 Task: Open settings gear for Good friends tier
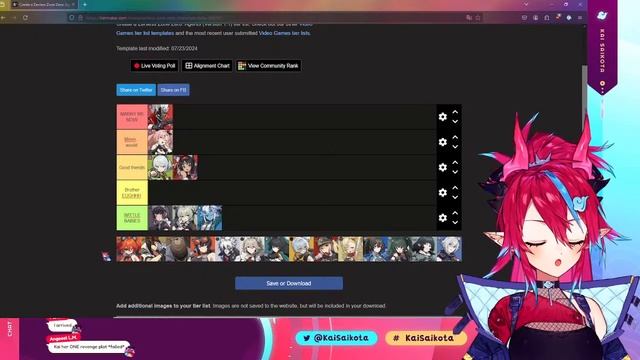[442, 167]
